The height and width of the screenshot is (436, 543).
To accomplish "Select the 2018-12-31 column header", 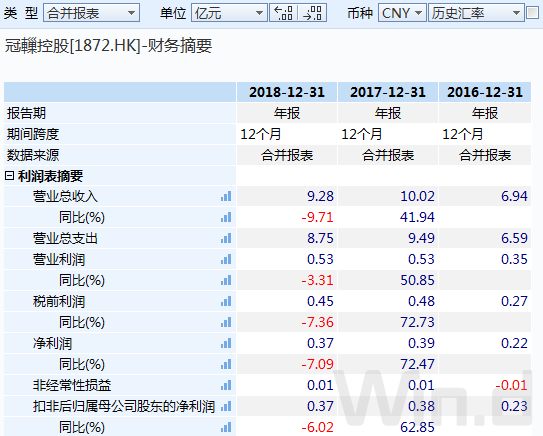I will click(x=287, y=92).
